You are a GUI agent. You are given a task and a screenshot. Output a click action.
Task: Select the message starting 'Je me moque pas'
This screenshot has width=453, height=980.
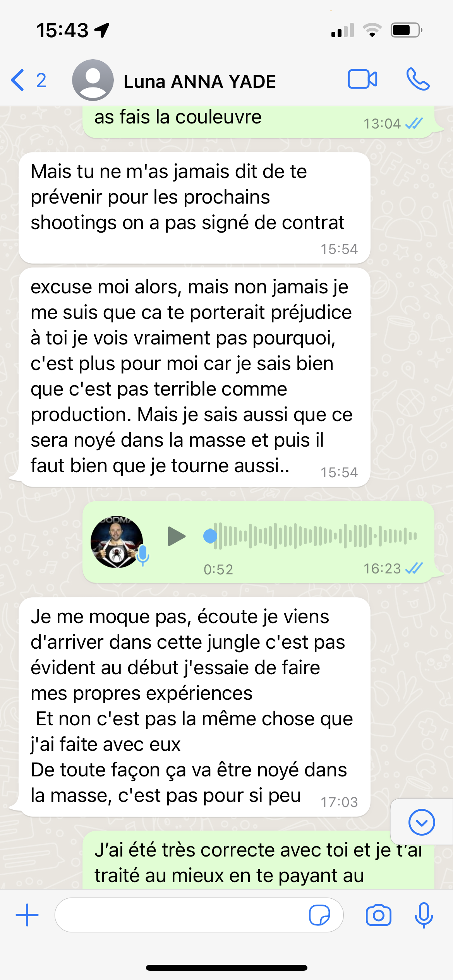click(x=194, y=707)
